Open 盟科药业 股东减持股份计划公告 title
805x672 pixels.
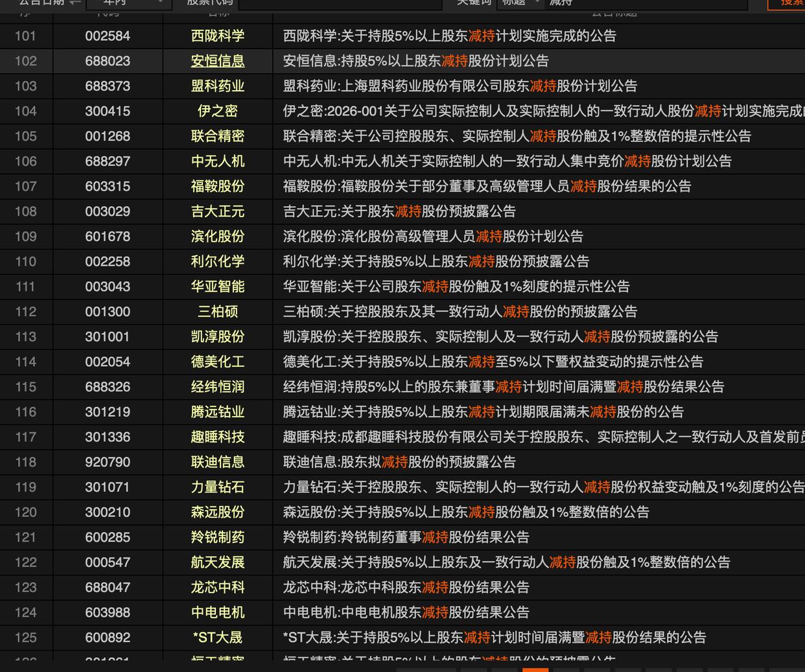pos(460,86)
